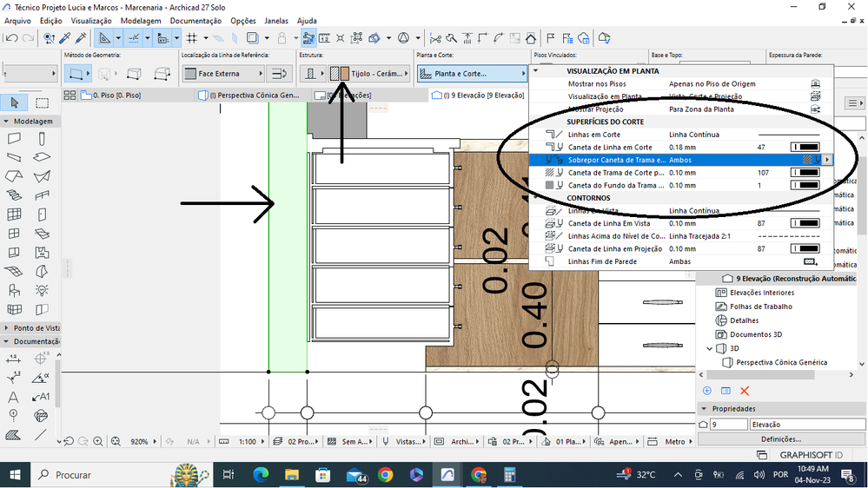Switch to the 0. Piso tab
The image size is (868, 488).
116,96
